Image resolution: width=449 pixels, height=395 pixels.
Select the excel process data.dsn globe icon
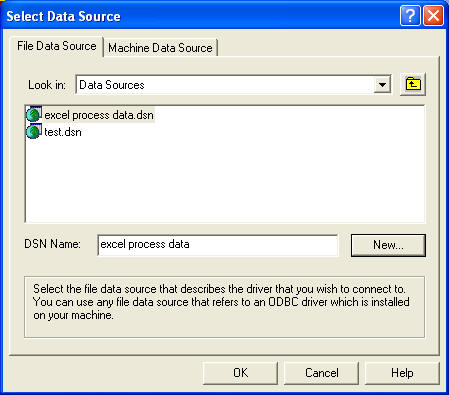[34, 114]
